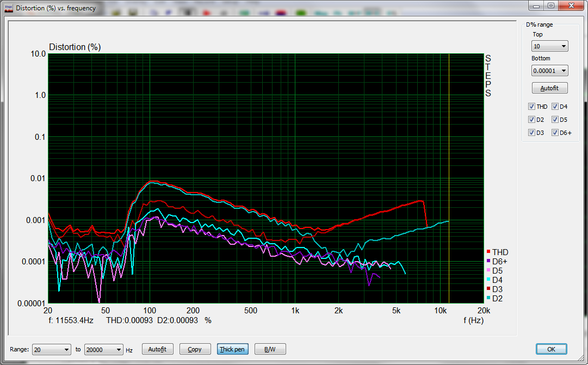This screenshot has height=365, width=588.
Task: Uncheck the D6+ checkbox
Action: point(555,133)
